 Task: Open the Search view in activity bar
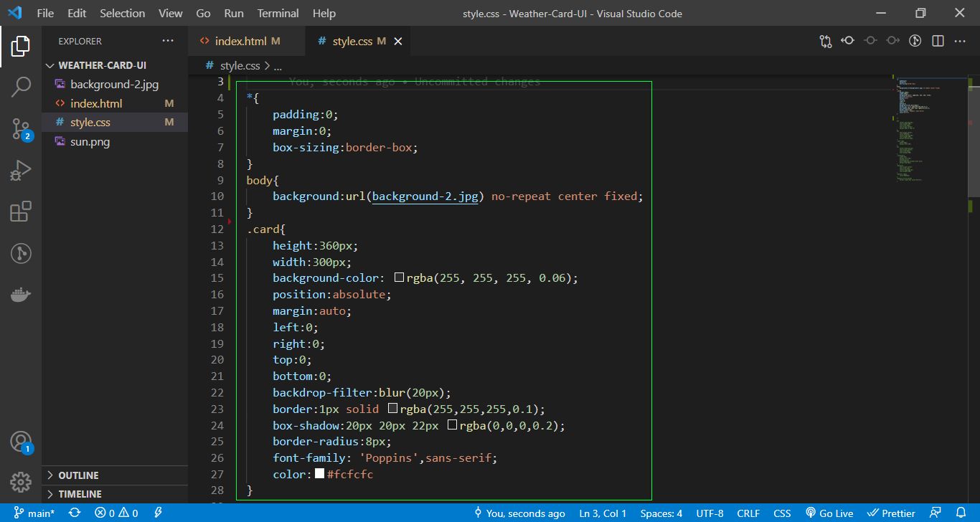pyautogui.click(x=21, y=87)
